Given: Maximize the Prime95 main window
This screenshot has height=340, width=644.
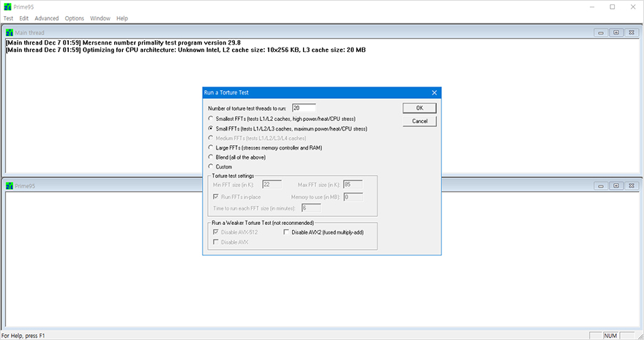Looking at the screenshot, I should pyautogui.click(x=613, y=7).
